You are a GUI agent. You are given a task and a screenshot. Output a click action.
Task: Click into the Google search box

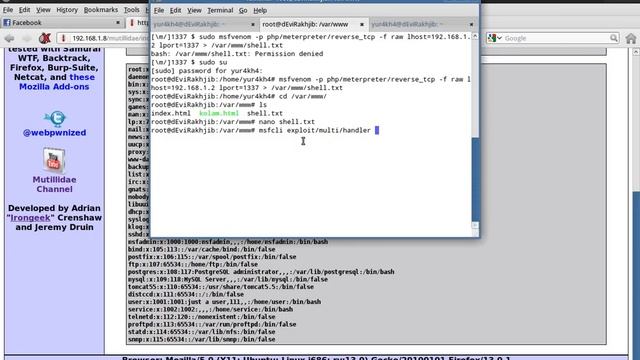556,38
